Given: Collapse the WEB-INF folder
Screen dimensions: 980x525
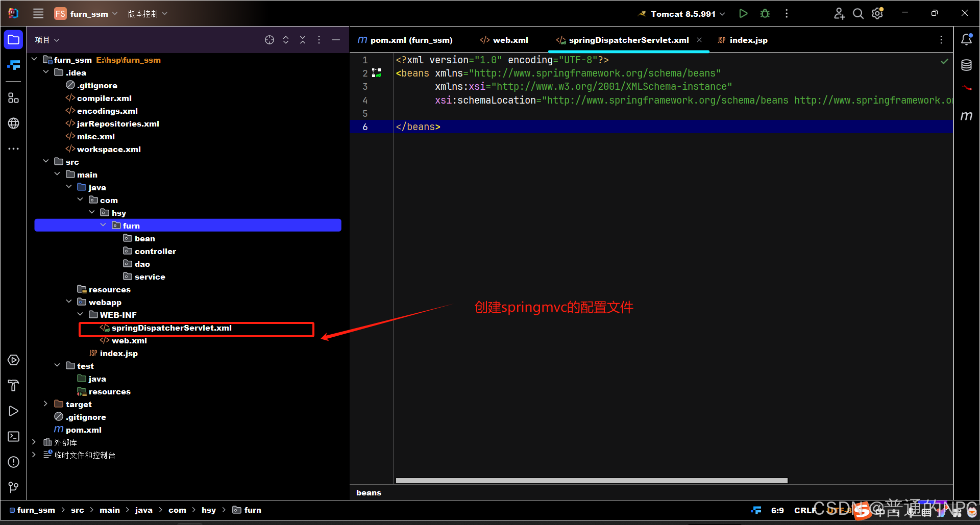Looking at the screenshot, I should tap(80, 315).
